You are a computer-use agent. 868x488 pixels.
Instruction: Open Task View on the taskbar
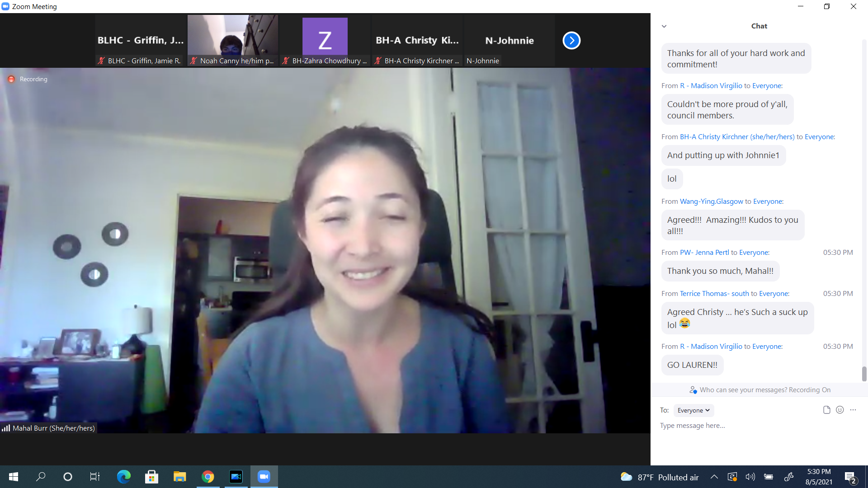coord(95,477)
